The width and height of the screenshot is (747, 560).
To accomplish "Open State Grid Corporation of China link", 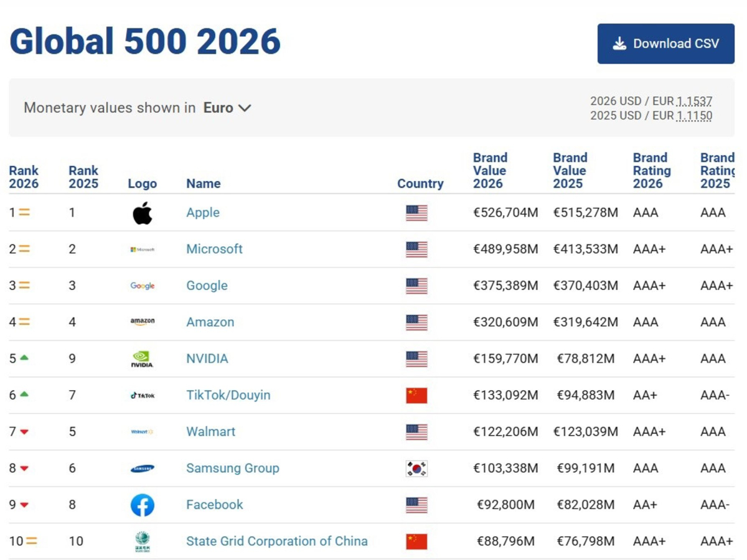I will [x=276, y=541].
